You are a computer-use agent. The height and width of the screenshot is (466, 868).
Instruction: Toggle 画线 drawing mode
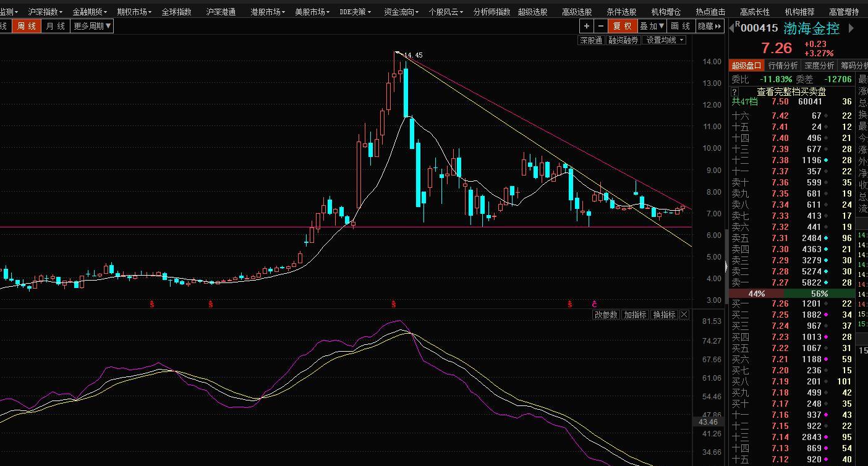tap(681, 26)
